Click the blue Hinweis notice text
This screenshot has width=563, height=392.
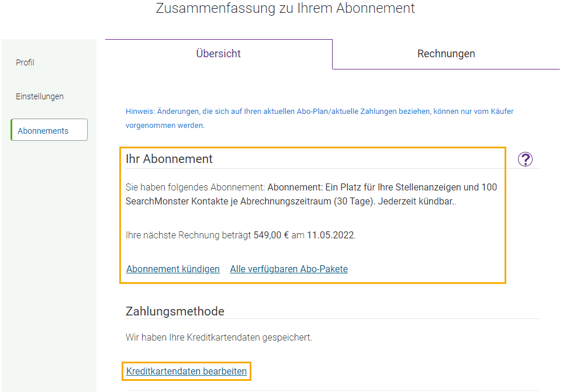pyautogui.click(x=319, y=119)
